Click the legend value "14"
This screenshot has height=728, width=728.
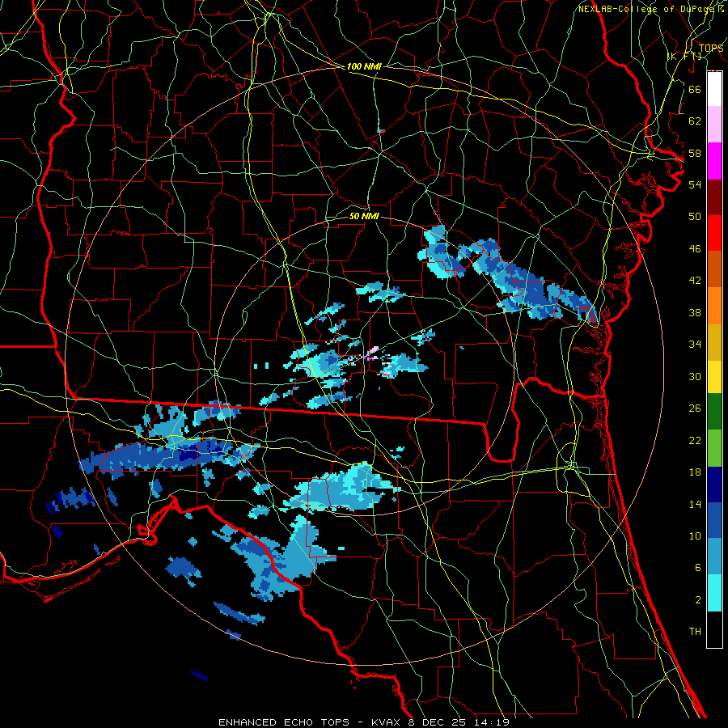695,504
